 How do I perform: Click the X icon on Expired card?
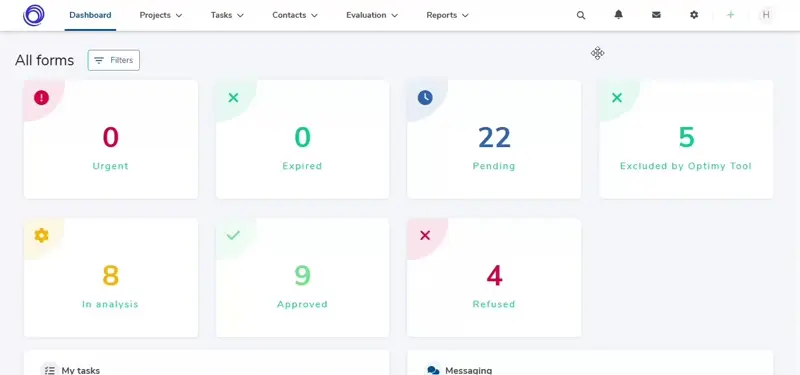pos(233,97)
